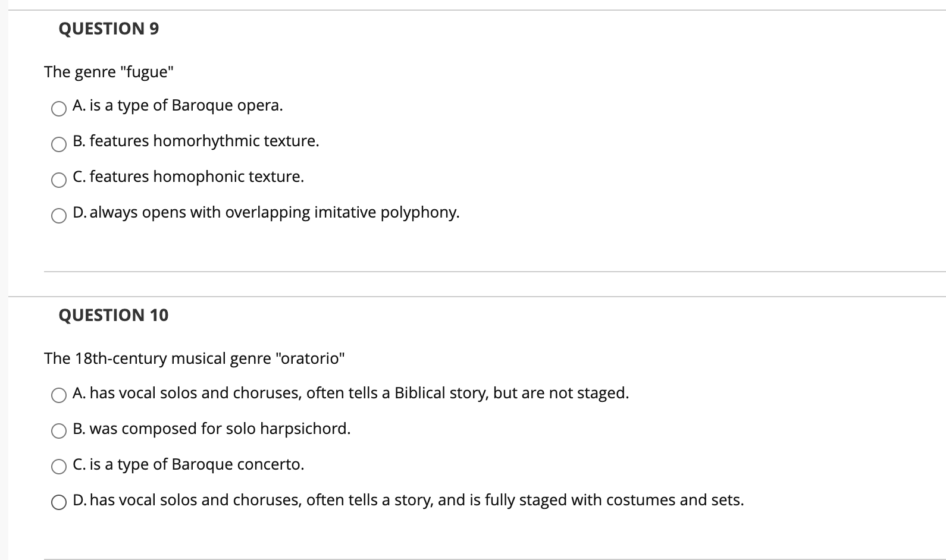Click the 'always opens with overlapping imitative polyphony' text
The height and width of the screenshot is (560, 946).
click(x=275, y=212)
